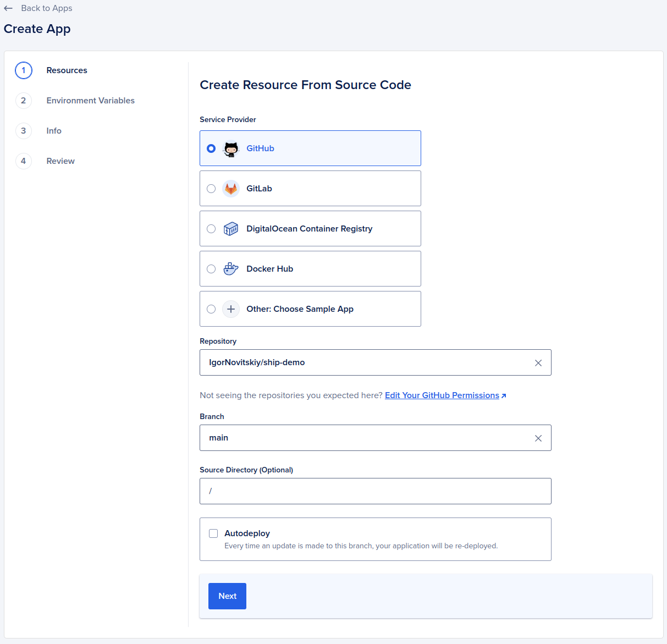
Task: Click the GitLab fox icon
Action: point(231,188)
